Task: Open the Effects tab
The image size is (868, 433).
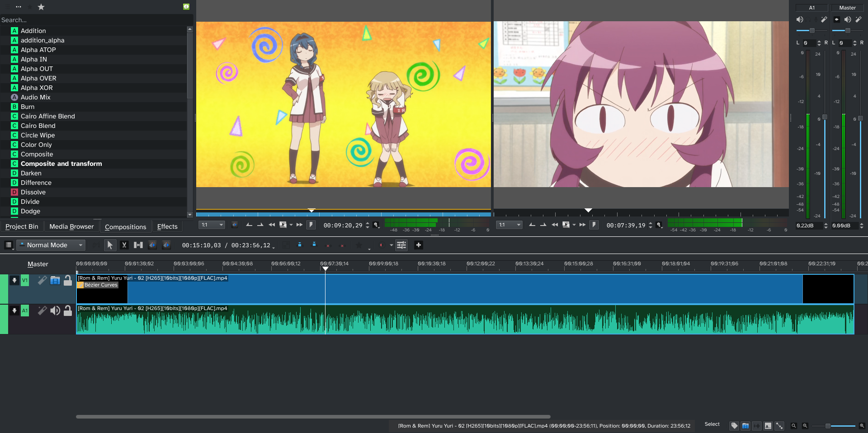Action: (x=167, y=226)
